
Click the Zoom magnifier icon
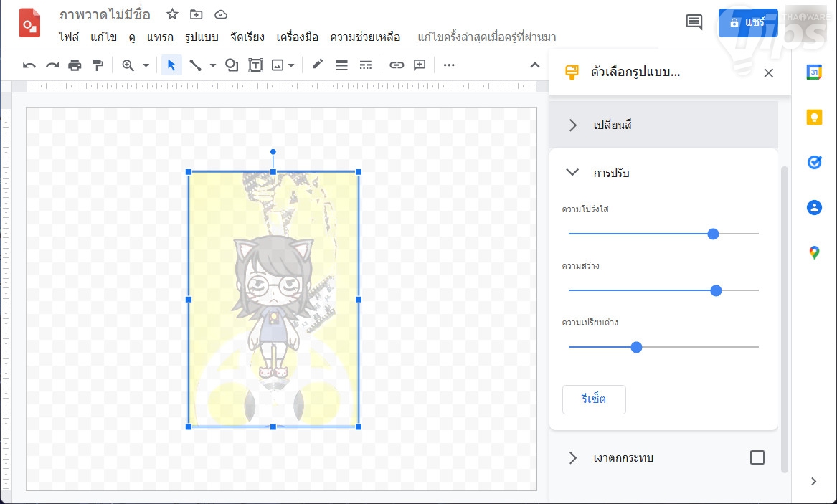[x=128, y=65]
